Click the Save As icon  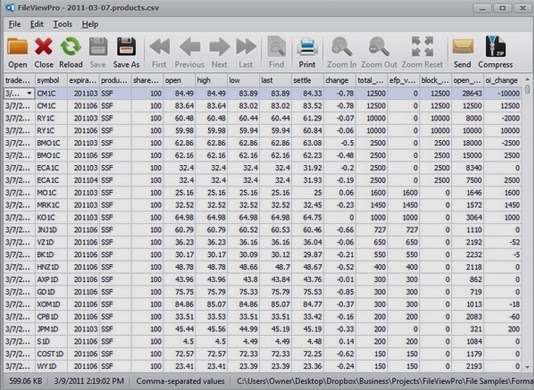pos(126,47)
